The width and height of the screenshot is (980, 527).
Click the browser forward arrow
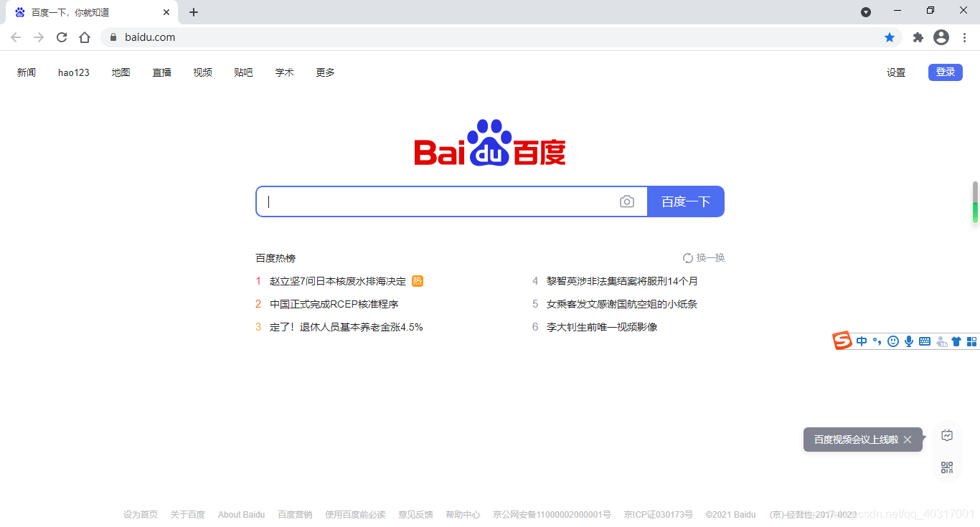(39, 37)
